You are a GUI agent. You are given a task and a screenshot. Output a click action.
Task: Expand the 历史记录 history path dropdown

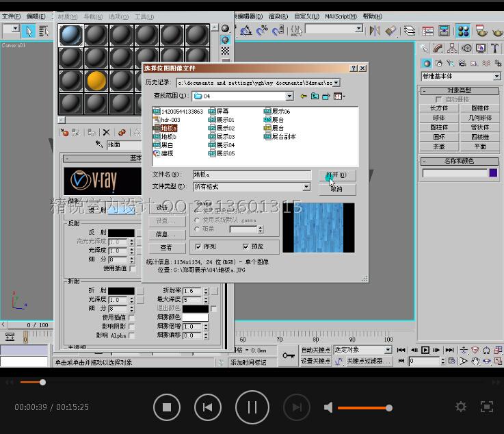pyautogui.click(x=336, y=83)
